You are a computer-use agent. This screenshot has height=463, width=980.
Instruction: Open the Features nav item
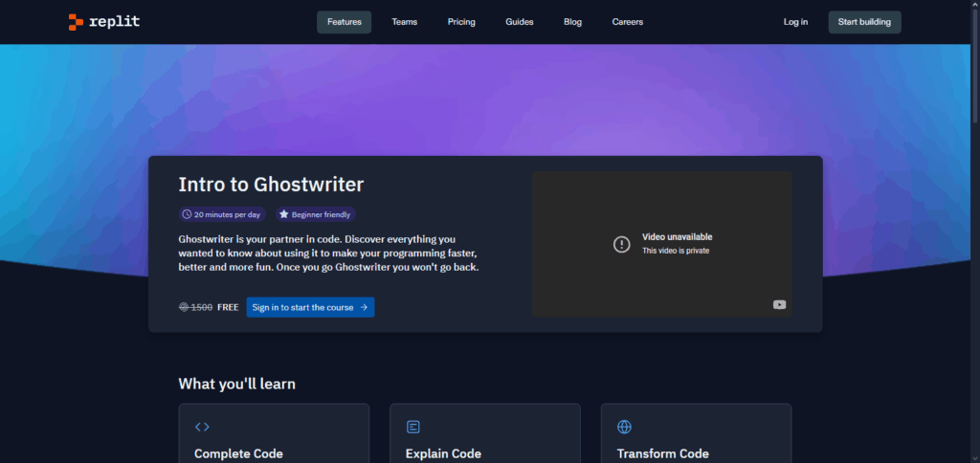345,22
